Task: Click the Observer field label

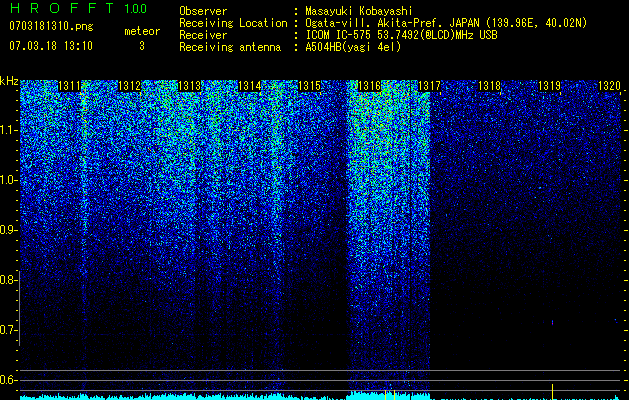Action: (203, 11)
